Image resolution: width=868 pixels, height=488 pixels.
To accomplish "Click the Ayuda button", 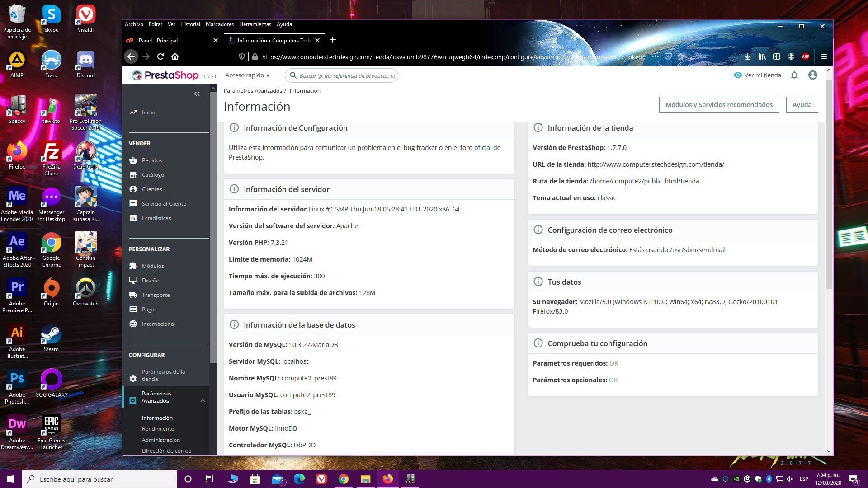I will click(x=802, y=105).
